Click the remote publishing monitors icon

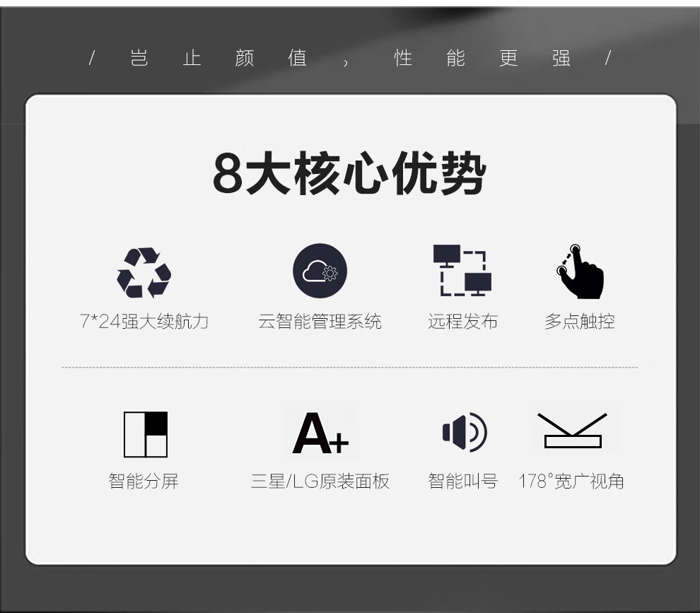tap(462, 271)
